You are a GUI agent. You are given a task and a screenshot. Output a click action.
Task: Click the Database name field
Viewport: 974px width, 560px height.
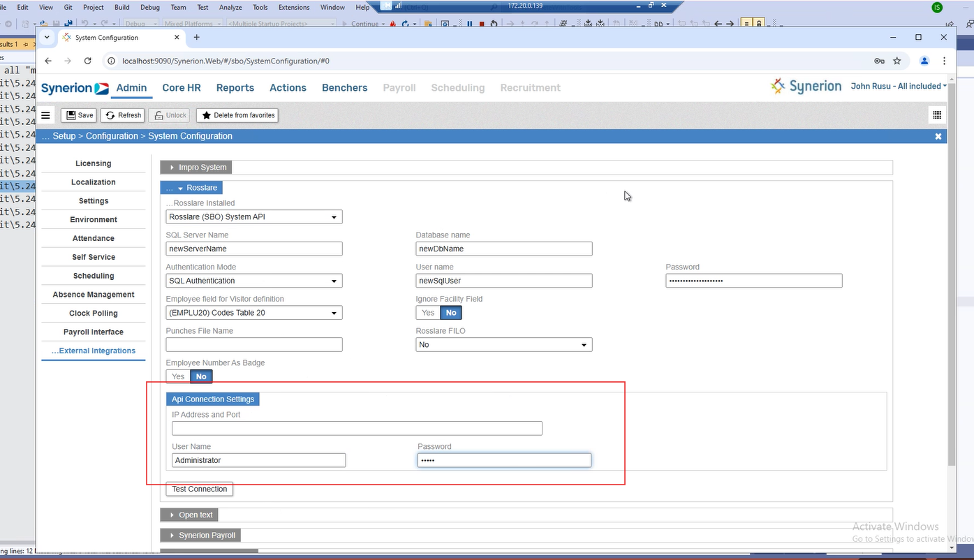tap(504, 249)
